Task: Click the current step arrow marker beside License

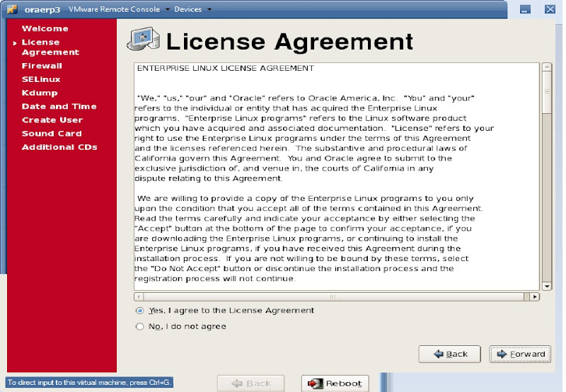Action: (x=15, y=43)
